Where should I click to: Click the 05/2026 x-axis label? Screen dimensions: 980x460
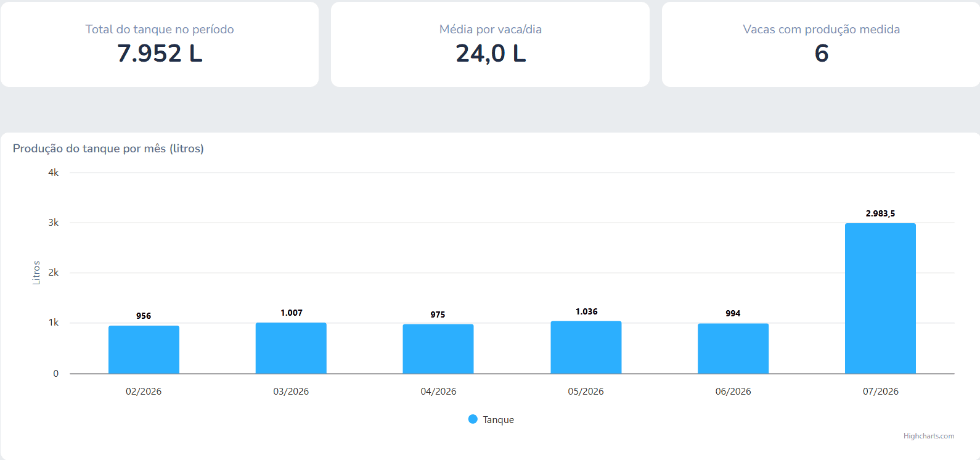586,392
